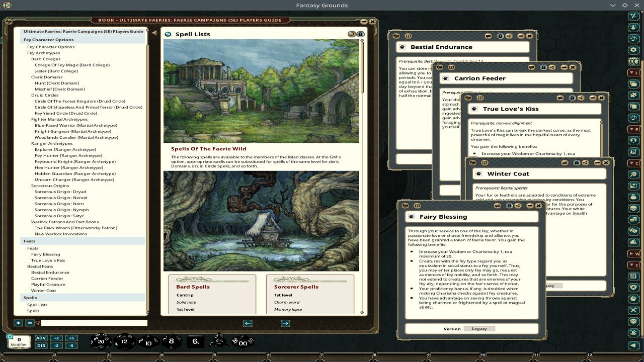Image resolution: width=644 pixels, height=362 pixels.
Task: Collapse the P section in right sidebar
Action: pyautogui.click(x=633, y=129)
